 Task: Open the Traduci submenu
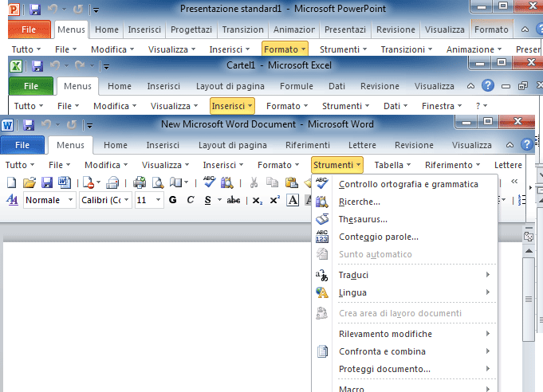404,275
